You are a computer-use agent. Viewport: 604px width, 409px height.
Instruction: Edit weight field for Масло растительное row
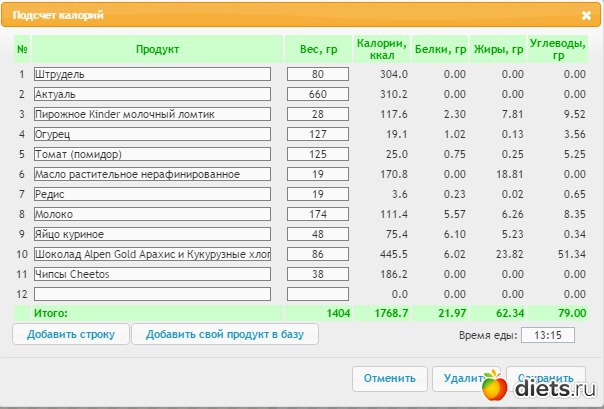(318, 174)
